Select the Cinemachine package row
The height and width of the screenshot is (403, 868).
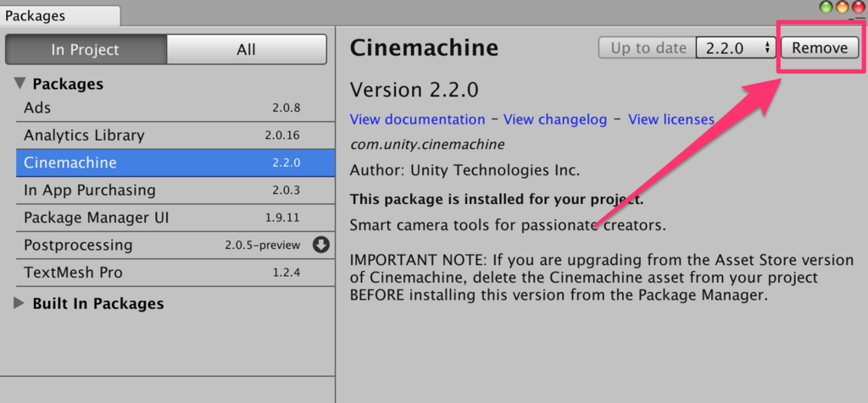[x=175, y=163]
